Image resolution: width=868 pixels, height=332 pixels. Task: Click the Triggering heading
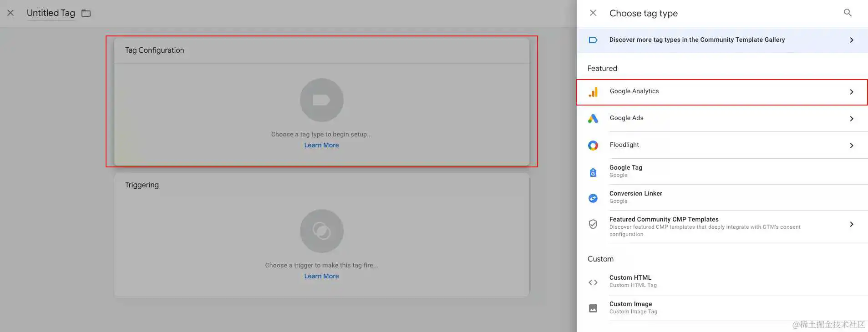pos(142,185)
